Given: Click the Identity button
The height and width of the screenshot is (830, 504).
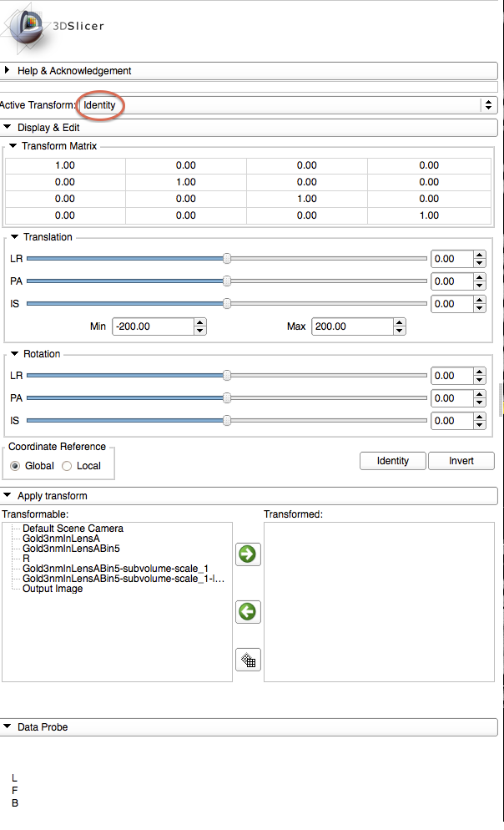Looking at the screenshot, I should click(393, 461).
